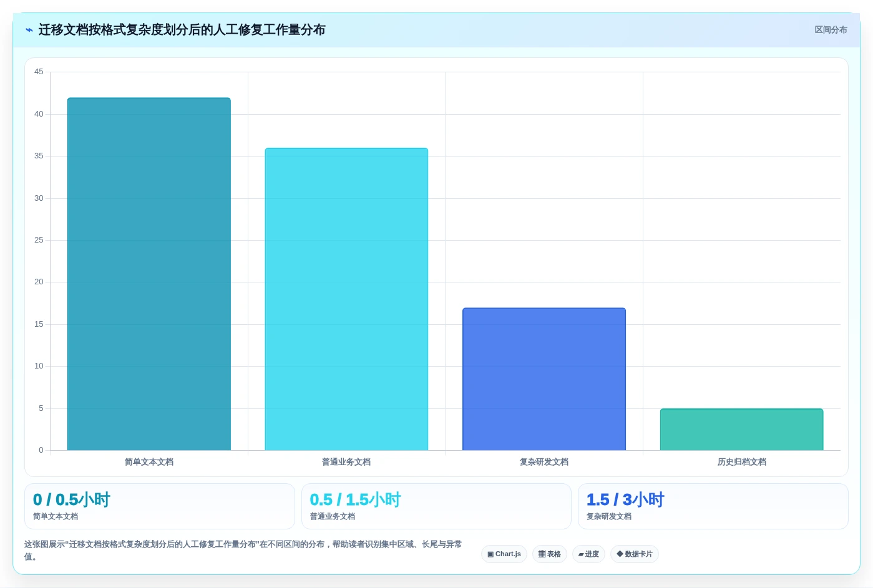Click 普通业务文档 caption under 0.5 / 1.5小时
This screenshot has height=588, width=873.
[x=333, y=516]
